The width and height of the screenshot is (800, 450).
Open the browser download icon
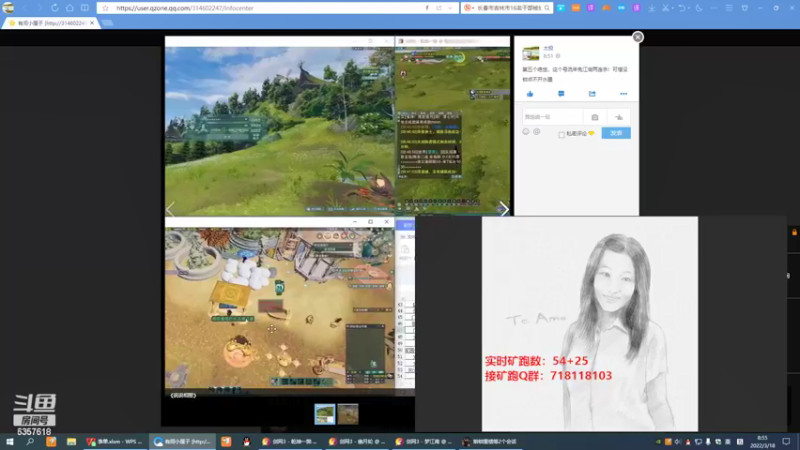coord(652,8)
